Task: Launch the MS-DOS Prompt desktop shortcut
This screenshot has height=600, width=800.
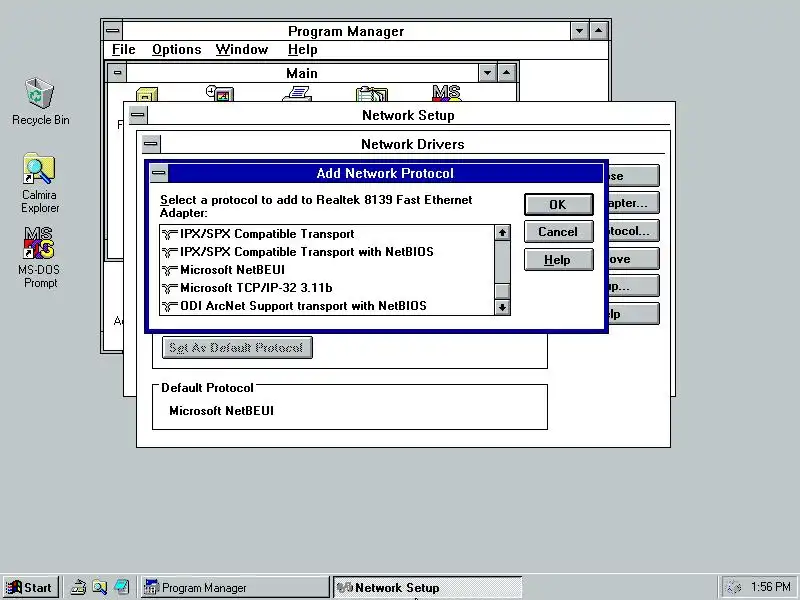Action: (39, 243)
